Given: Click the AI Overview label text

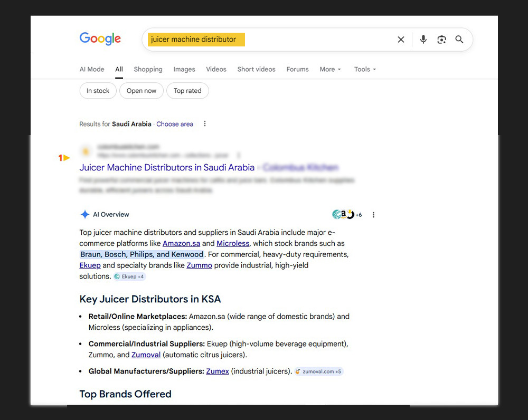Looking at the screenshot, I should 111,214.
